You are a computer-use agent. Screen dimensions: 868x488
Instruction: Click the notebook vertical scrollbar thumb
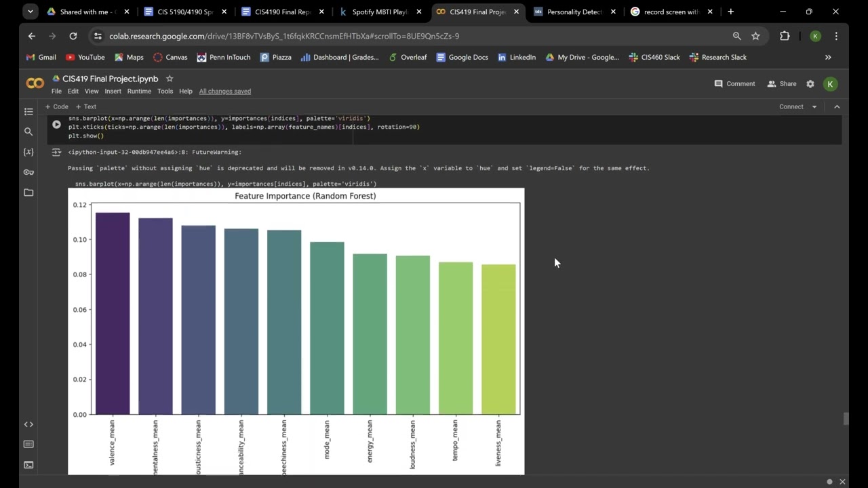click(845, 418)
